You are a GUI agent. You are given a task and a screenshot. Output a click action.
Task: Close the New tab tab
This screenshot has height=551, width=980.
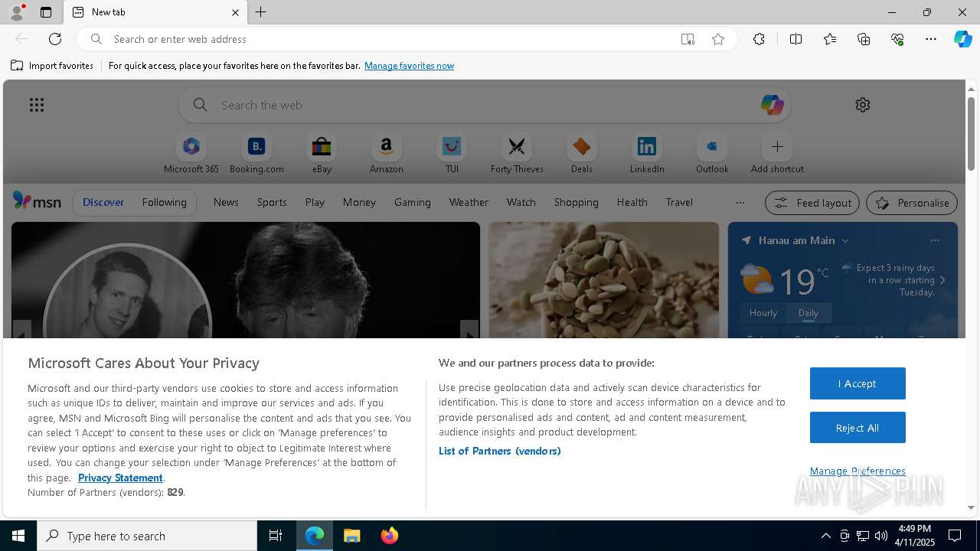(x=235, y=12)
